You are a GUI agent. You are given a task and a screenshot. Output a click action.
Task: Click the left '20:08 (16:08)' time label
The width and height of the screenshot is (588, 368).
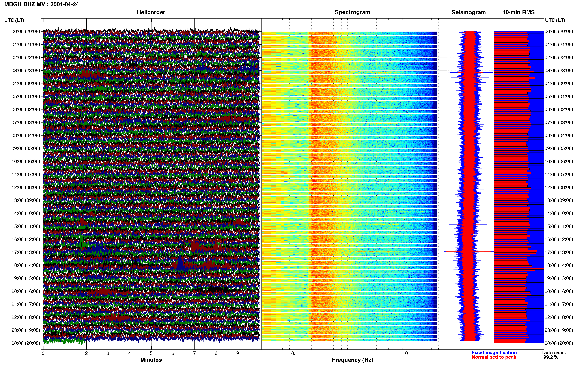point(26,291)
